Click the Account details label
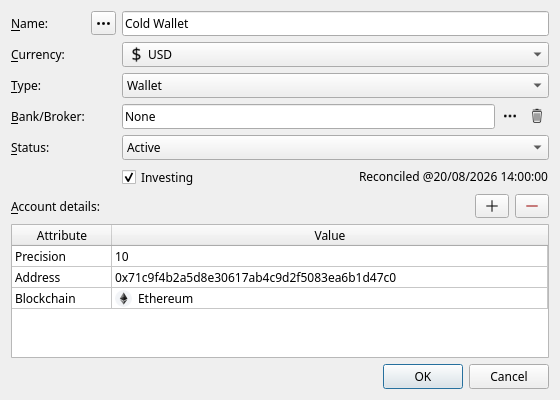The width and height of the screenshot is (560, 400). pyautogui.click(x=55, y=206)
